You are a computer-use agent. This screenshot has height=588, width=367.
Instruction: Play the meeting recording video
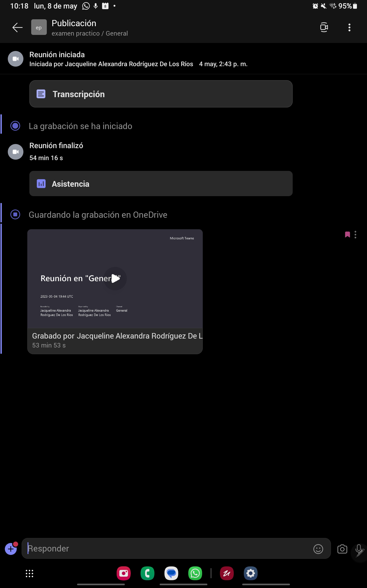click(115, 278)
